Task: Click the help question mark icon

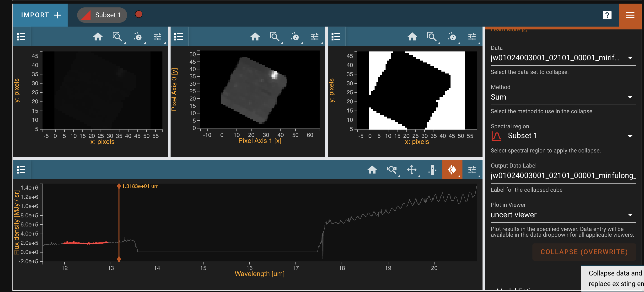Action: click(607, 15)
